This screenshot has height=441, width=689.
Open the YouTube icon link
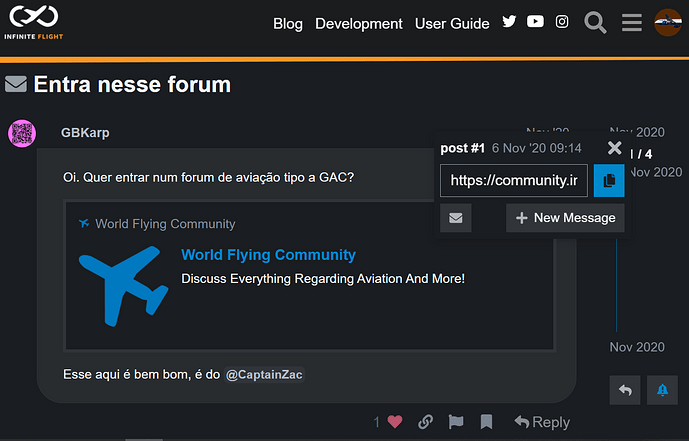coord(535,21)
